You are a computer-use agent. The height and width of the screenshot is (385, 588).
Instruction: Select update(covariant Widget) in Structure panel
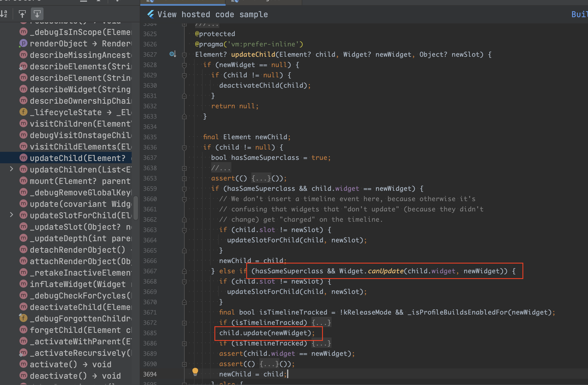[x=81, y=204]
